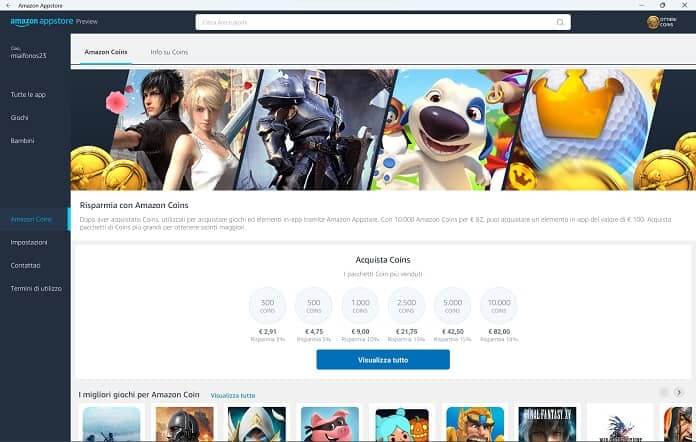Open Tutte le app in sidebar
Image resolution: width=696 pixels, height=442 pixels.
[28, 95]
